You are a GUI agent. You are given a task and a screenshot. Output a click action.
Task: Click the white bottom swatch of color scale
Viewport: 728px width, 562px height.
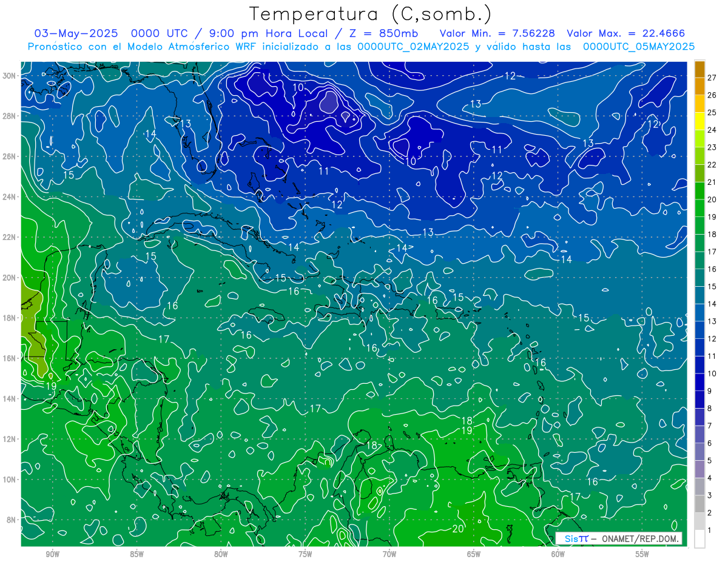[699, 538]
